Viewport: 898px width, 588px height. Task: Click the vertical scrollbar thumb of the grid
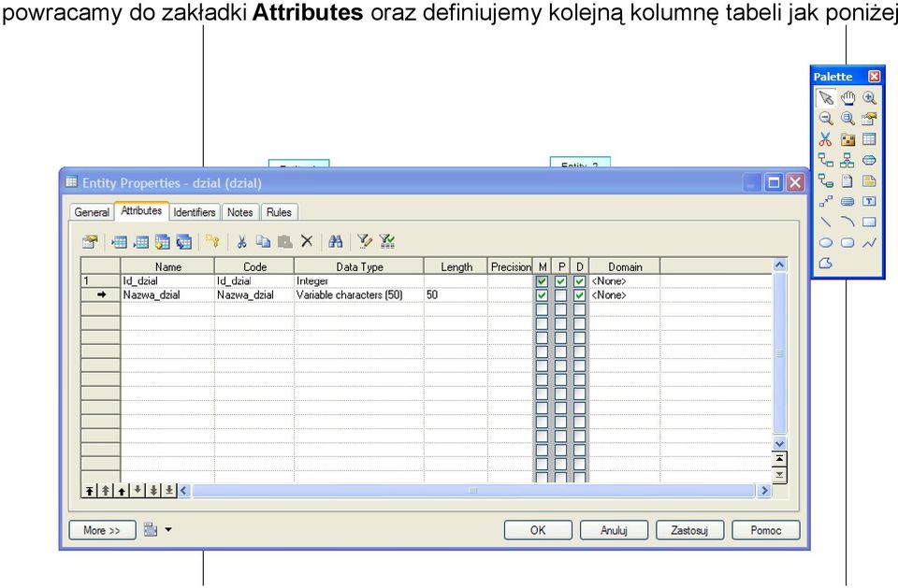779,352
